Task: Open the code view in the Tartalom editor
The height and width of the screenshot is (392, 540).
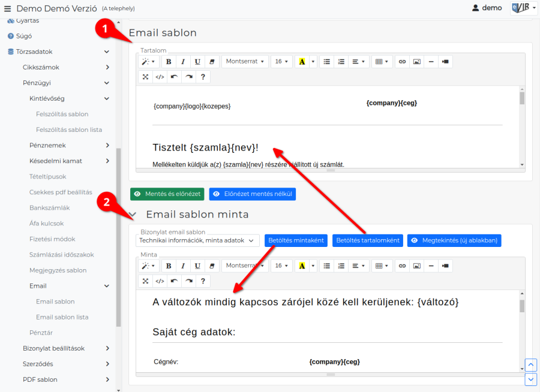Action: 158,77
